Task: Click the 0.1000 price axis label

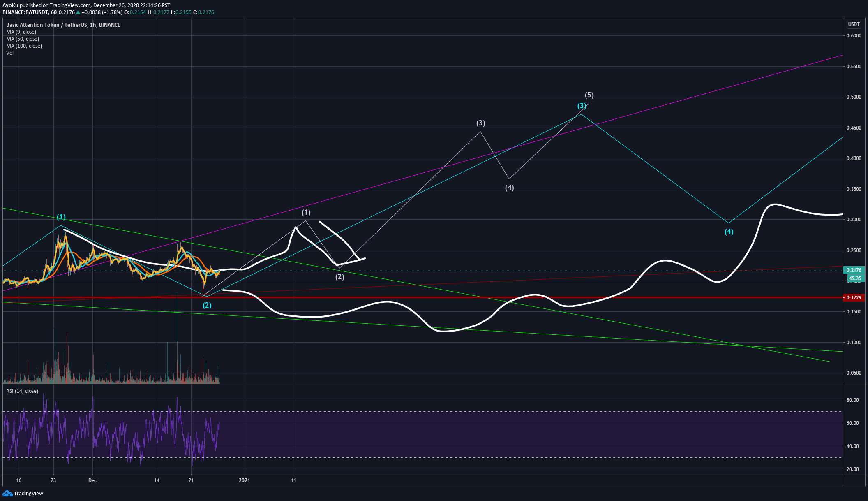Action: (854, 343)
